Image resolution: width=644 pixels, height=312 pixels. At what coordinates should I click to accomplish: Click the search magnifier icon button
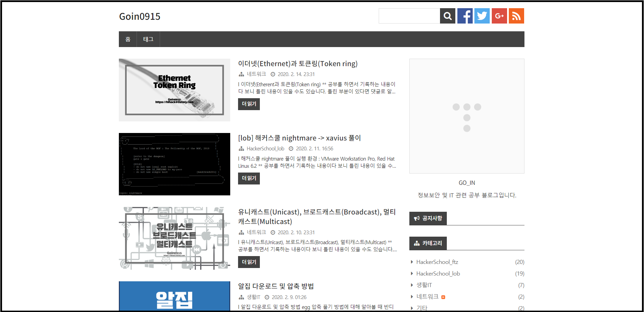pyautogui.click(x=447, y=16)
